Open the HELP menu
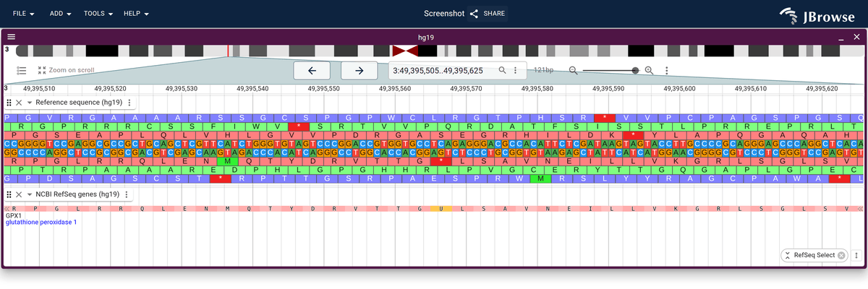The image size is (868, 289). 136,14
